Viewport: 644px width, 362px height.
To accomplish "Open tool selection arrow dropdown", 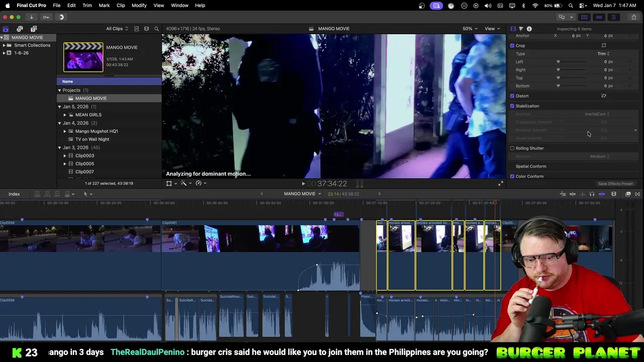I will click(x=88, y=194).
